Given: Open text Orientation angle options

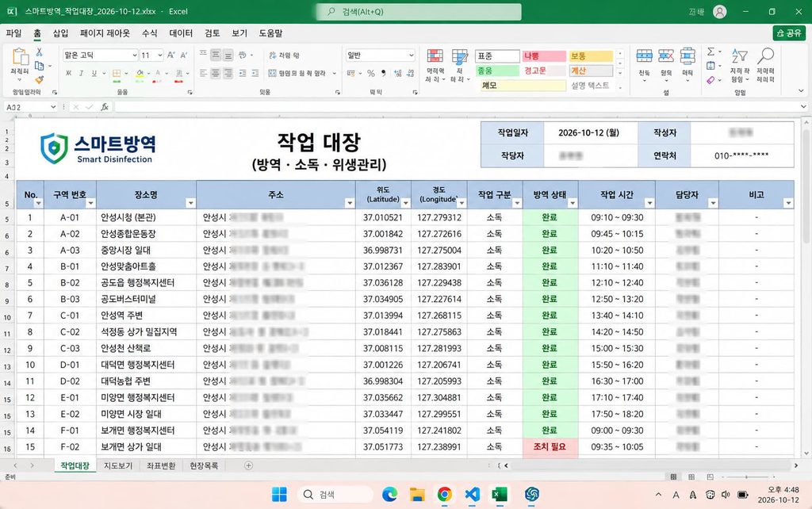Looking at the screenshot, I should (x=242, y=55).
